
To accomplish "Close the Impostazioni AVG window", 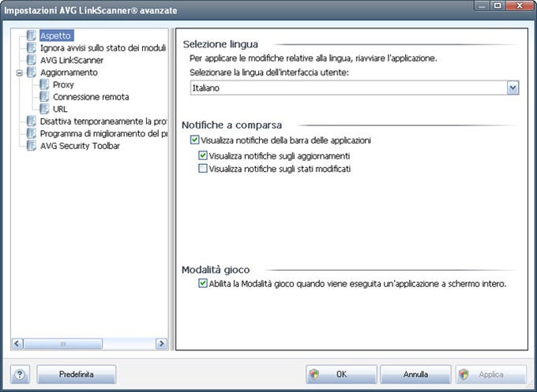I will coord(520,6).
